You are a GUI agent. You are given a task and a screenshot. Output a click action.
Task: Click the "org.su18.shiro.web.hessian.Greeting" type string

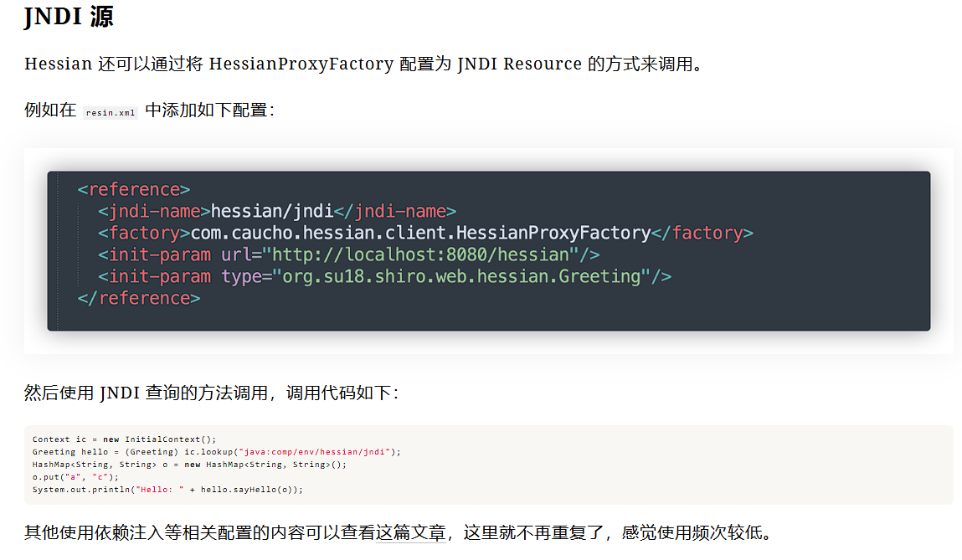click(x=461, y=276)
